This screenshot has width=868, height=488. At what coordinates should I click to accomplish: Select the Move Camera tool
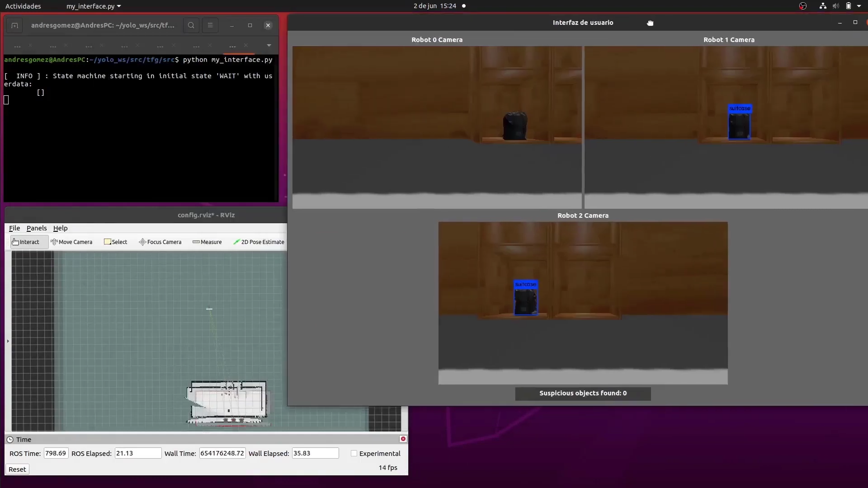tap(72, 242)
